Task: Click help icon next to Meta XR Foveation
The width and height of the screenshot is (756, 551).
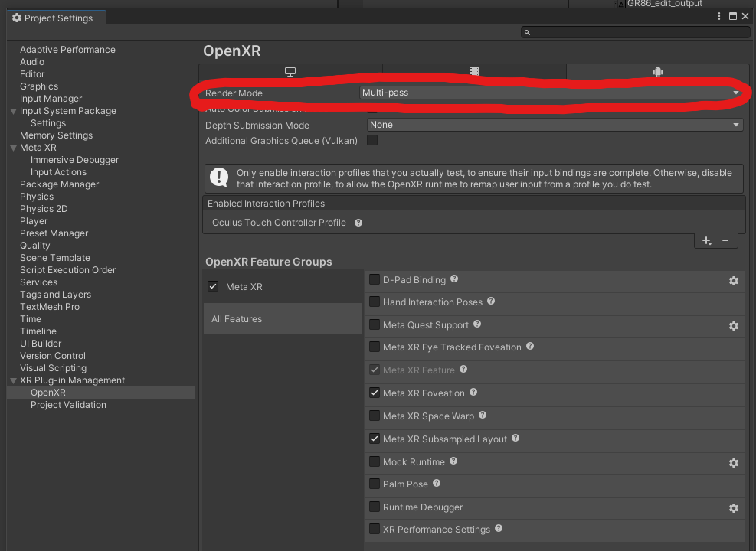Action: pos(473,392)
